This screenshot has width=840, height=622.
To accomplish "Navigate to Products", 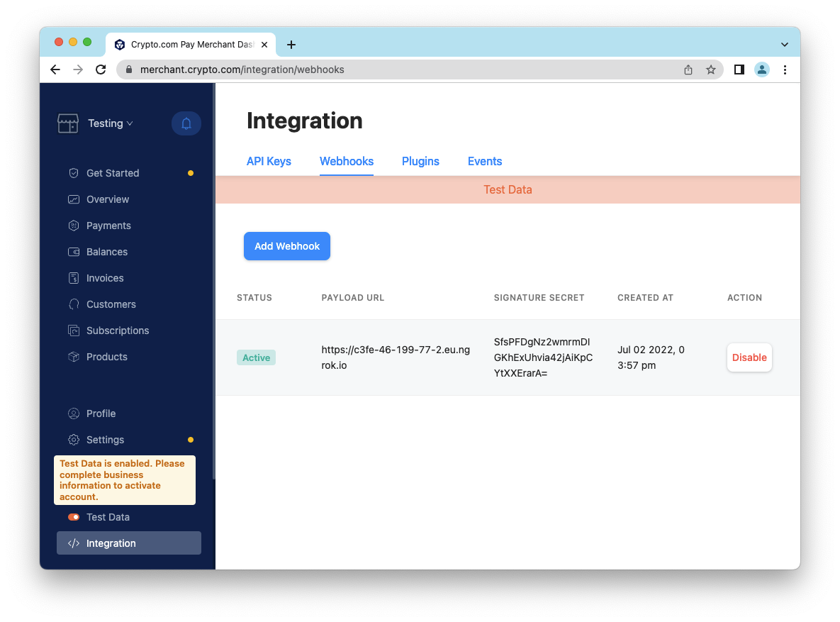I will (106, 357).
